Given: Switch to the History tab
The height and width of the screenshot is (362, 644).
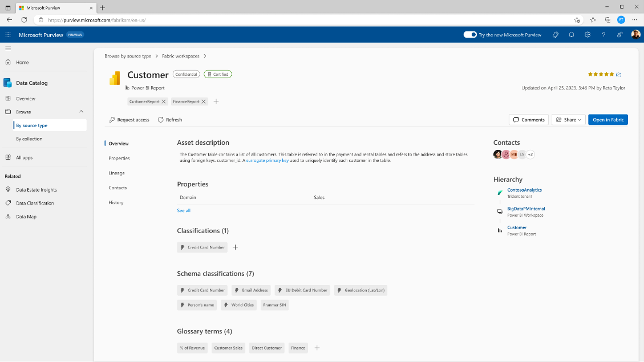Looking at the screenshot, I should (x=116, y=203).
